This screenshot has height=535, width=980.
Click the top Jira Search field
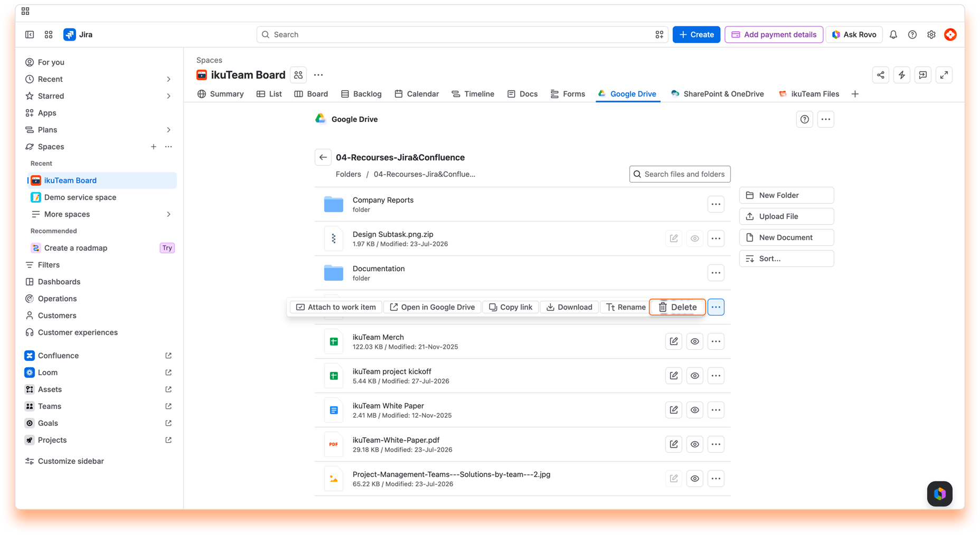pos(462,35)
